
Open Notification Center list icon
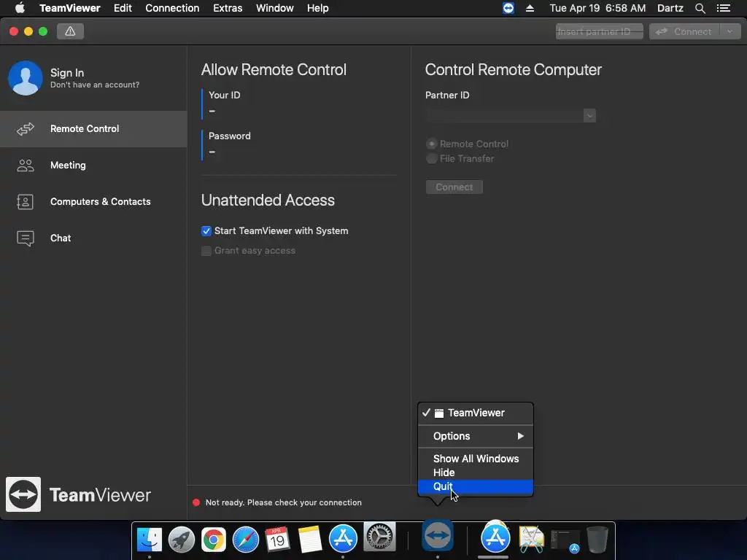tap(724, 8)
